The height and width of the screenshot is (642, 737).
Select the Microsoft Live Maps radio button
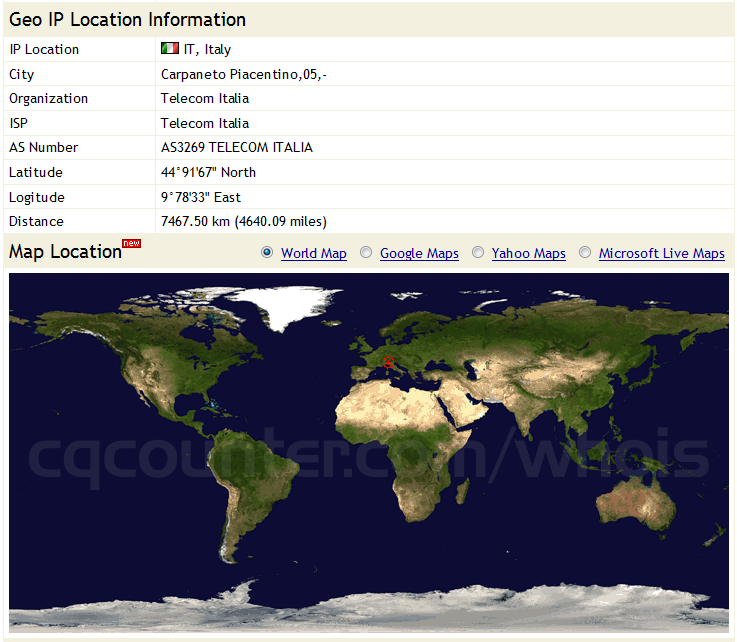[585, 252]
